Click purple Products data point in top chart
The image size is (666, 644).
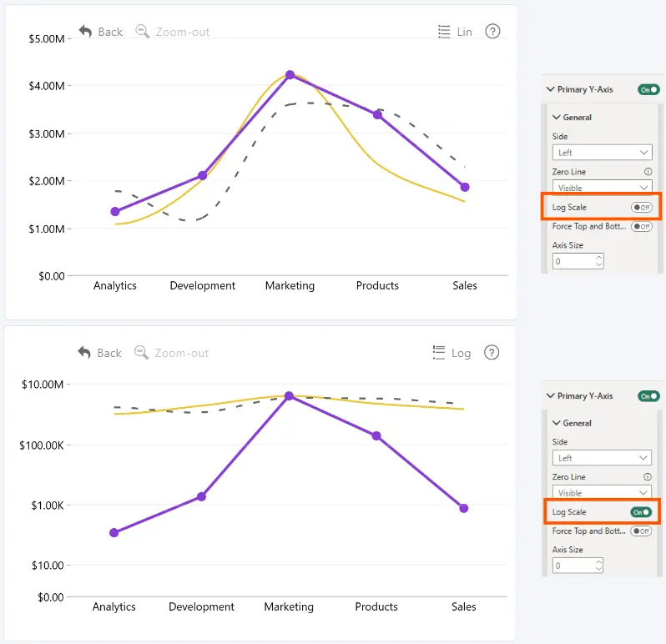point(377,114)
